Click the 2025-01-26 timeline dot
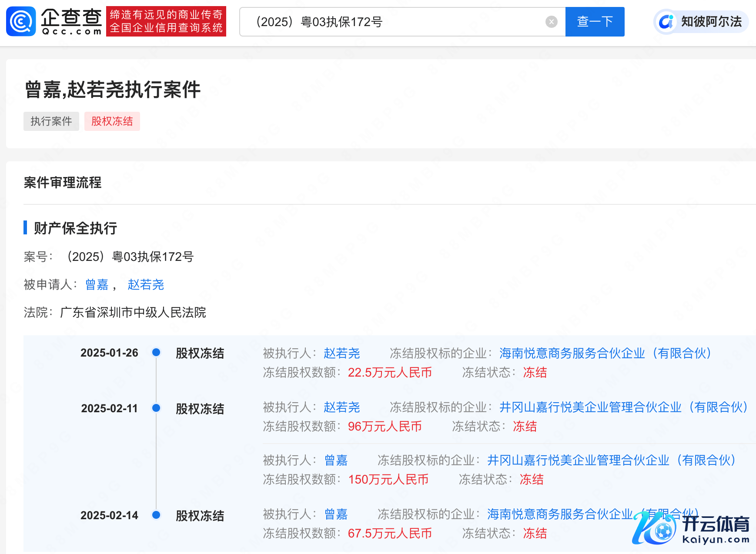Image resolution: width=756 pixels, height=554 pixels. (156, 353)
